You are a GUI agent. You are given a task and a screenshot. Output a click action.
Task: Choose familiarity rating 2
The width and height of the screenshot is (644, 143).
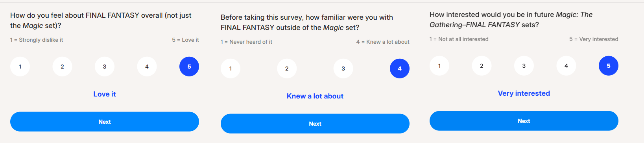(x=287, y=69)
